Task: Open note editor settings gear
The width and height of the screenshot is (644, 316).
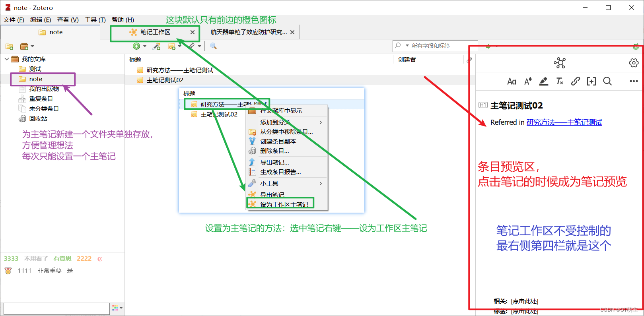Action: (x=634, y=63)
